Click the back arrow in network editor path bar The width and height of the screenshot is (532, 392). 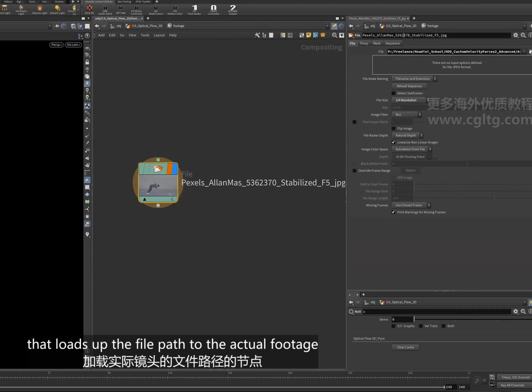97,26
